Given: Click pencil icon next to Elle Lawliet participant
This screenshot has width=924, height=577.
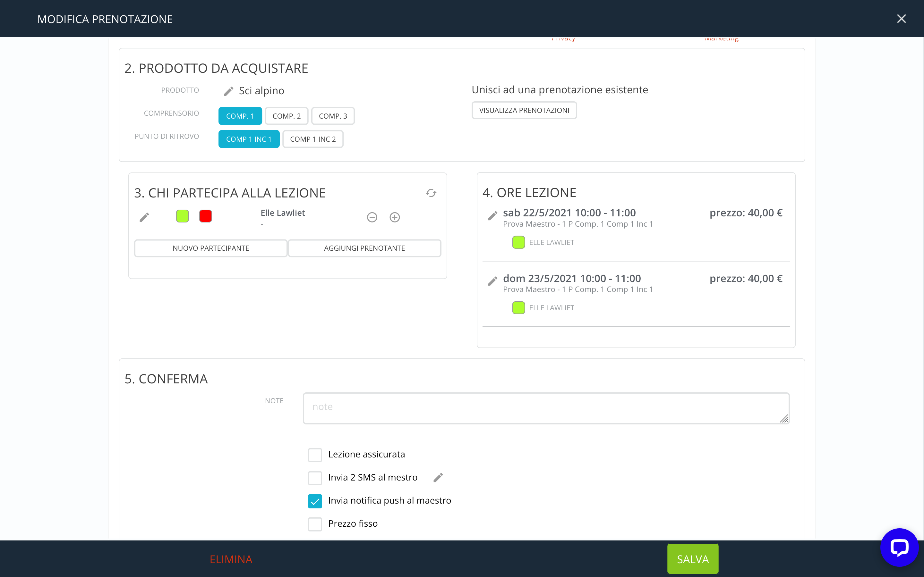Looking at the screenshot, I should click(x=144, y=217).
